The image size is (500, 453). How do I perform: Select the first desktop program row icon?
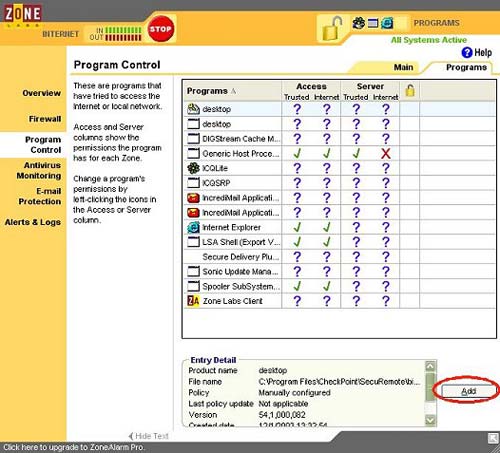(193, 109)
